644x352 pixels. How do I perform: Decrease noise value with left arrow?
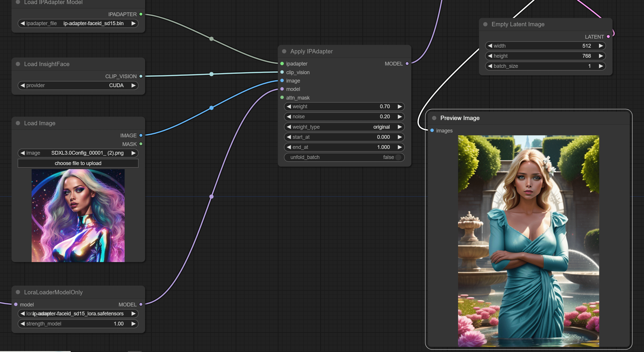pyautogui.click(x=289, y=117)
